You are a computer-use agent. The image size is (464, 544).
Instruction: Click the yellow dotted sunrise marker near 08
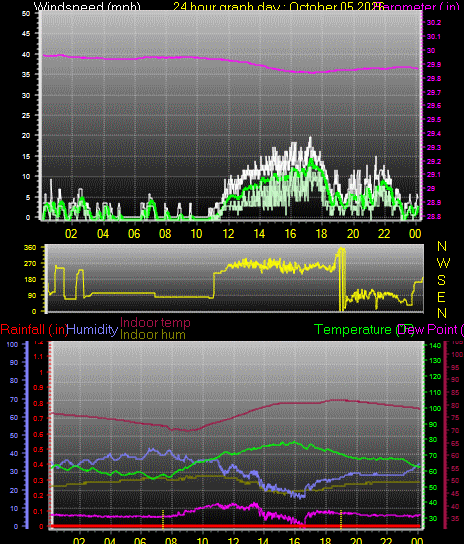(163, 519)
